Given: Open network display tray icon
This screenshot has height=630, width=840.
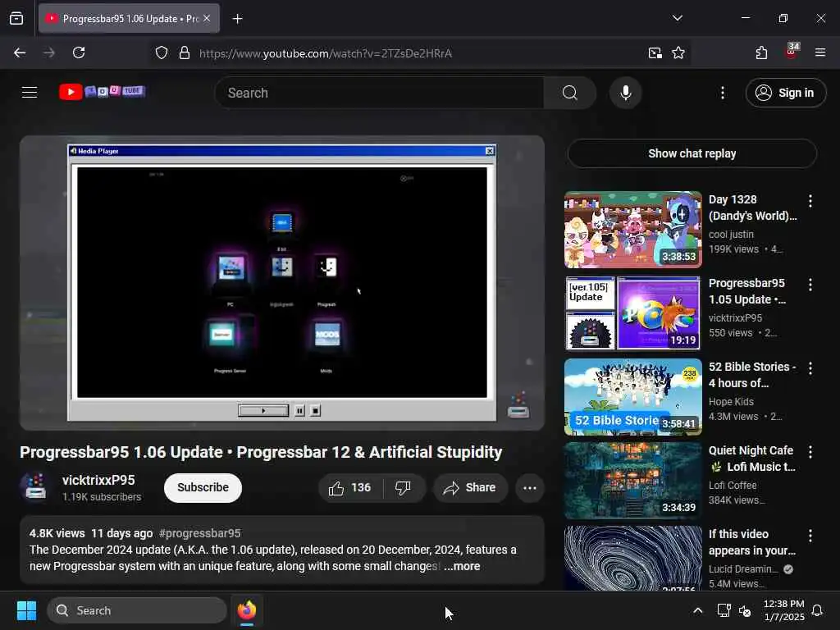Looking at the screenshot, I should pyautogui.click(x=724, y=610).
